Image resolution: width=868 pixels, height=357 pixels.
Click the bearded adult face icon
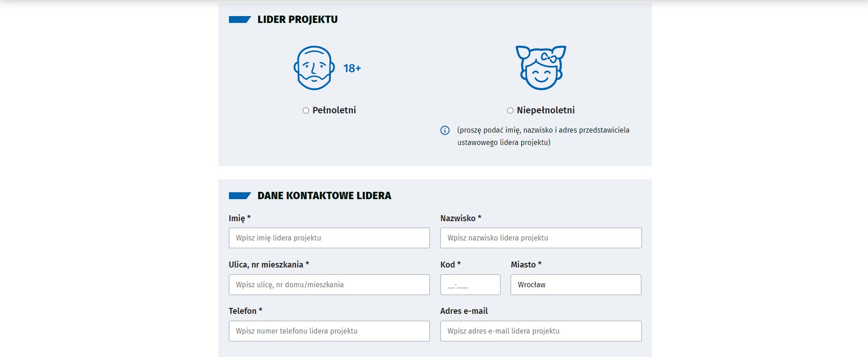coord(314,68)
